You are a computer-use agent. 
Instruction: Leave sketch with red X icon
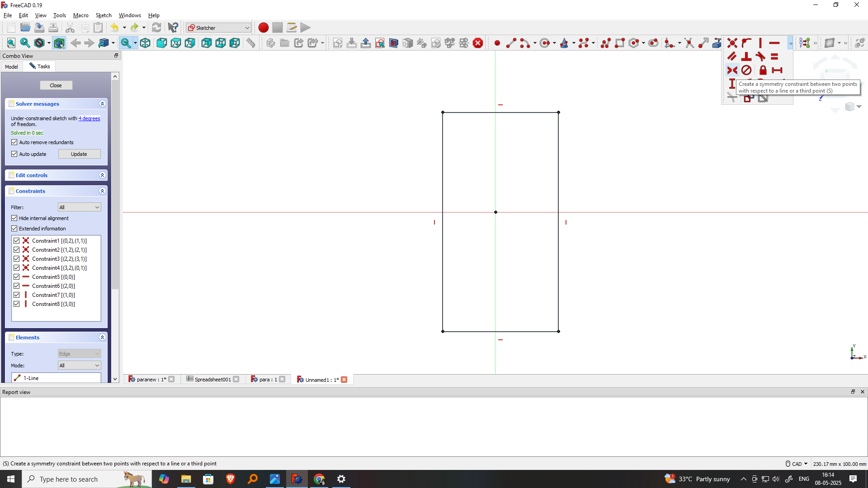pos(478,43)
